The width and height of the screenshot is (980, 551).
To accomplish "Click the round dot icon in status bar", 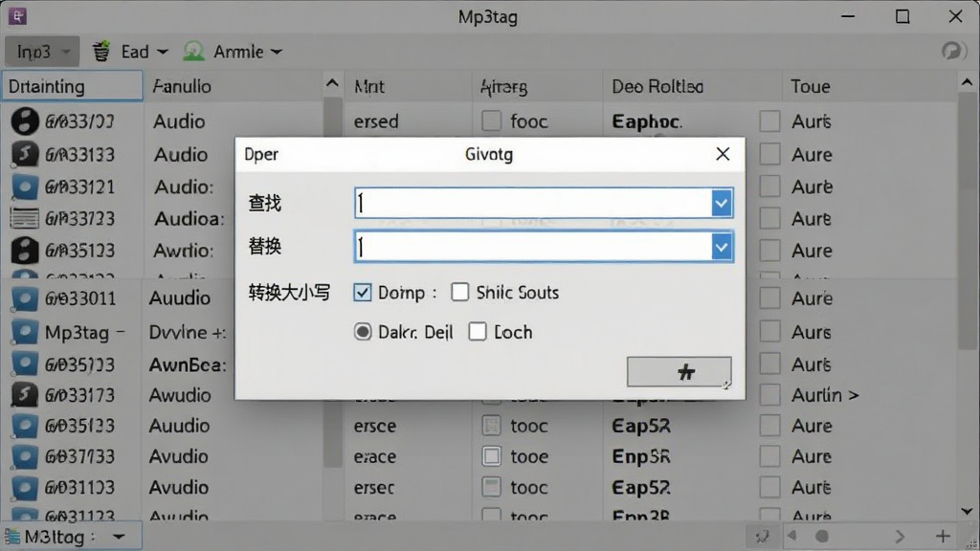I will click(822, 536).
